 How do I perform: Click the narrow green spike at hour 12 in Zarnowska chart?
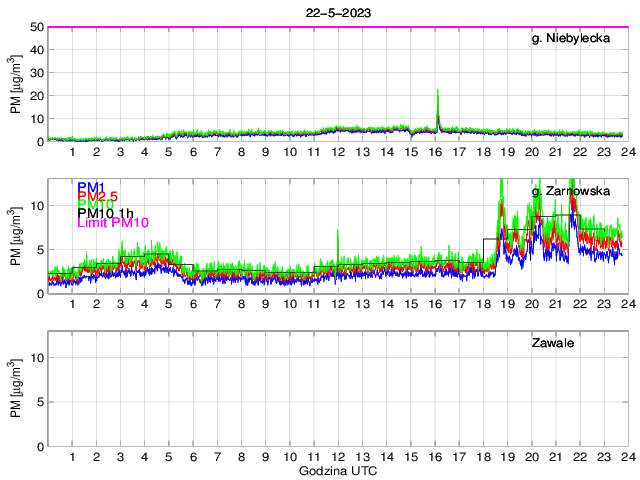coord(338,233)
